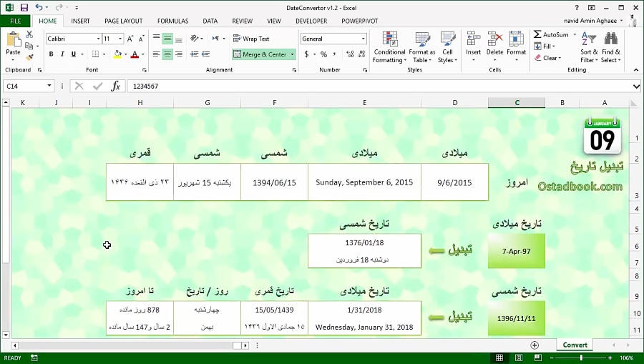Decrease font size with the small A icon
Viewport: 644px width, 364px height.
[141, 39]
